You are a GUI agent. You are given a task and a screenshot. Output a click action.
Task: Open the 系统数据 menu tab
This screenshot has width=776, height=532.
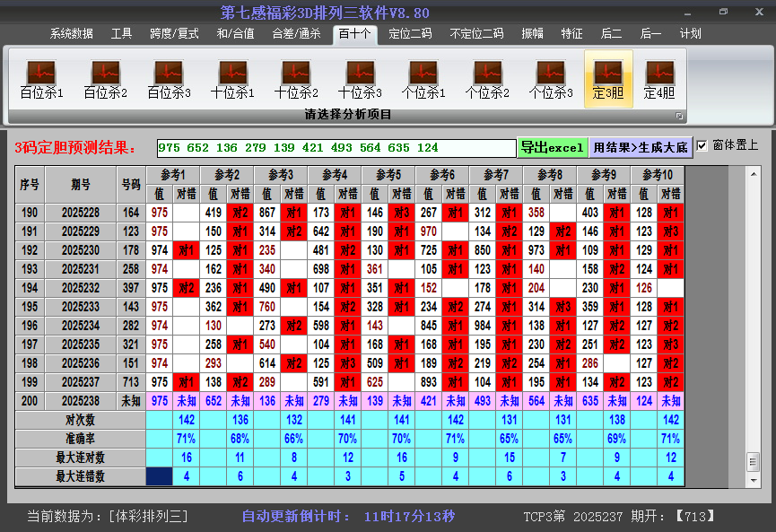[x=72, y=34]
